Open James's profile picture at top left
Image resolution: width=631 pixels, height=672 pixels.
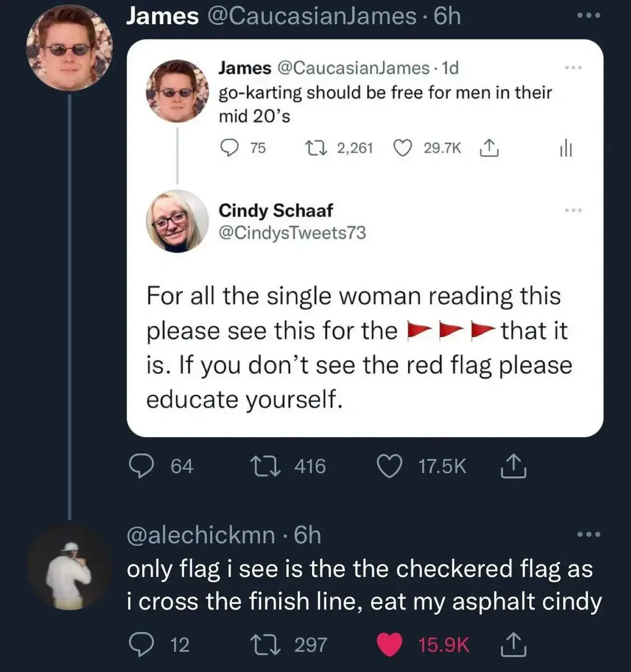[x=69, y=48]
